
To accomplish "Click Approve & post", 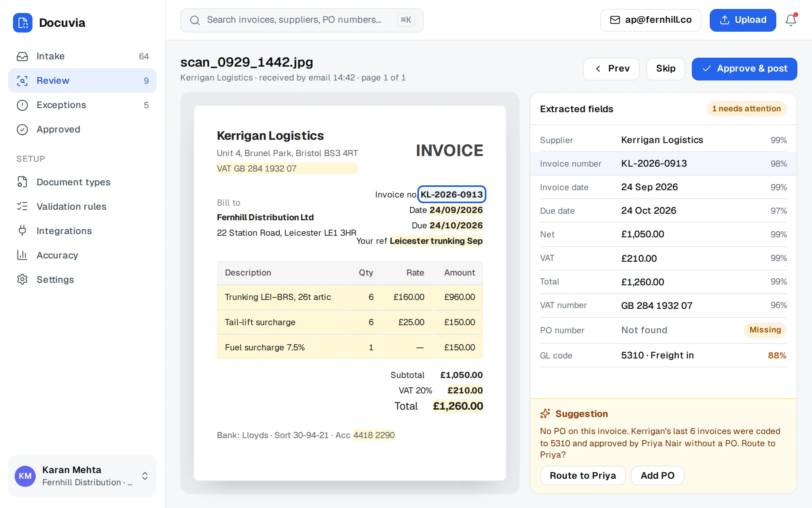I will 744,69.
